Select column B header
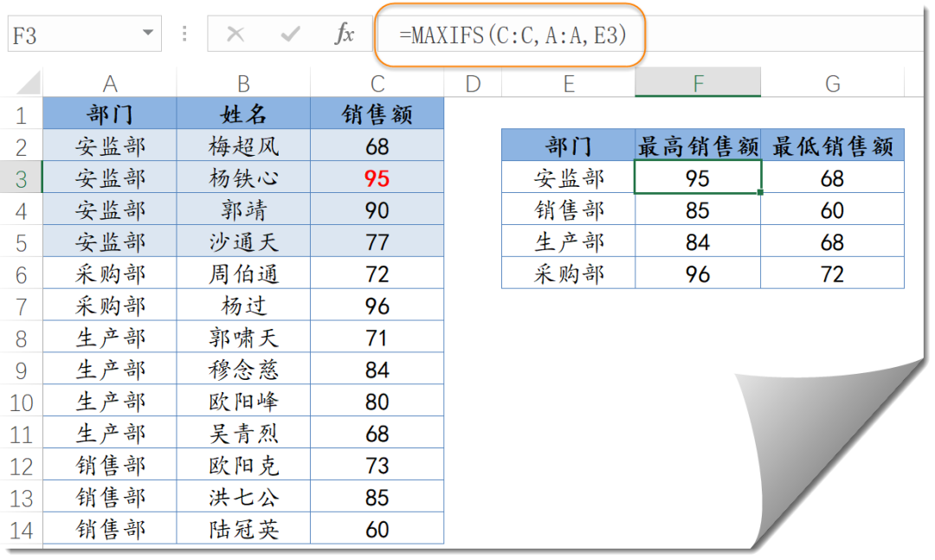The width and height of the screenshot is (935, 560). [243, 83]
